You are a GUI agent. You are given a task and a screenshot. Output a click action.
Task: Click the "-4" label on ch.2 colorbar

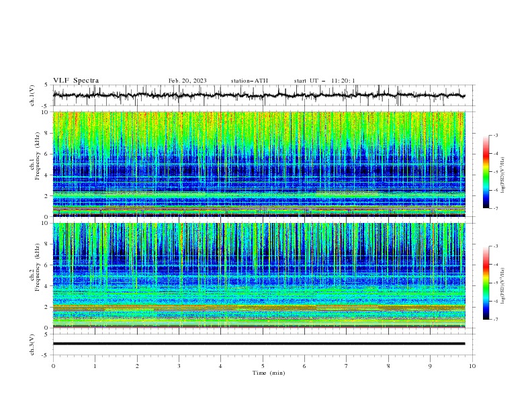pyautogui.click(x=496, y=265)
